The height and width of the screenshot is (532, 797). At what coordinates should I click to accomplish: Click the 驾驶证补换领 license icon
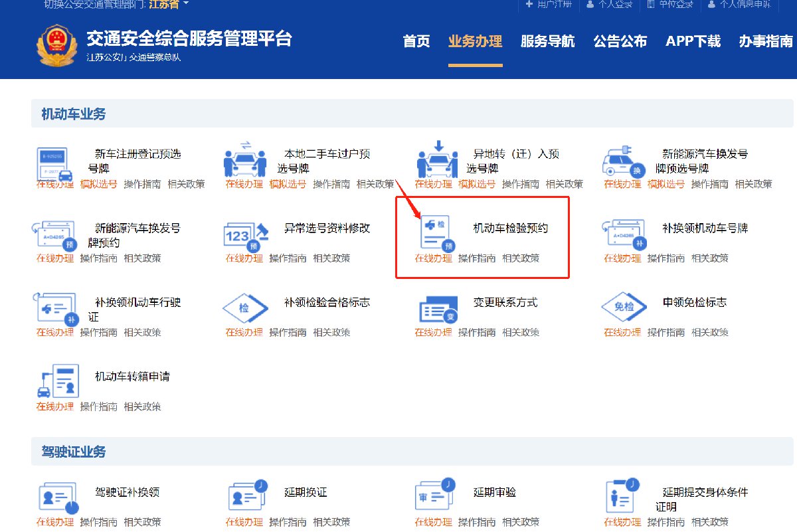57,497
